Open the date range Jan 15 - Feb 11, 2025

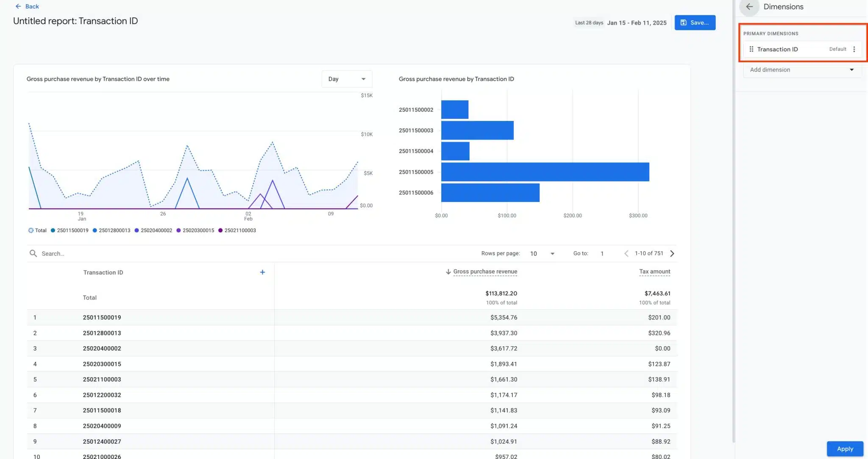[637, 23]
